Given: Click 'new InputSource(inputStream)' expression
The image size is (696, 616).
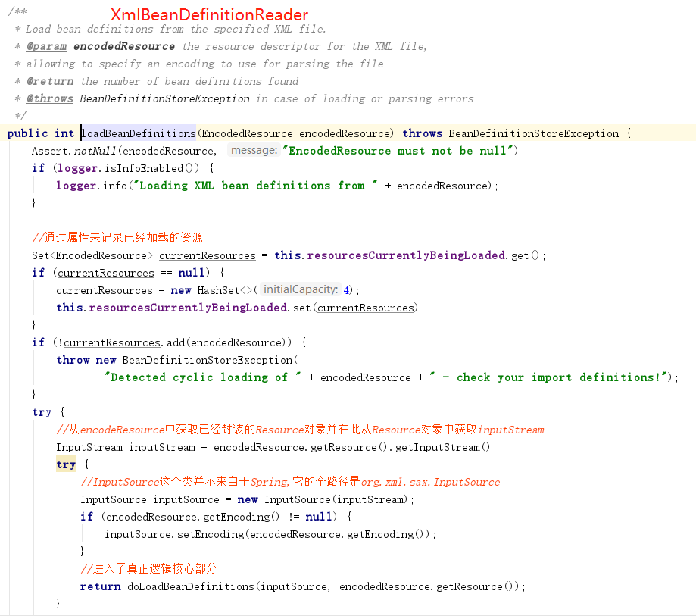Looking at the screenshot, I should tap(323, 499).
